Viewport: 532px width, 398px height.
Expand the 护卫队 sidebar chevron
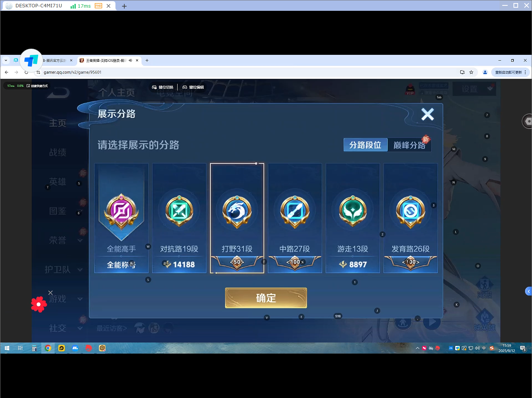point(80,269)
